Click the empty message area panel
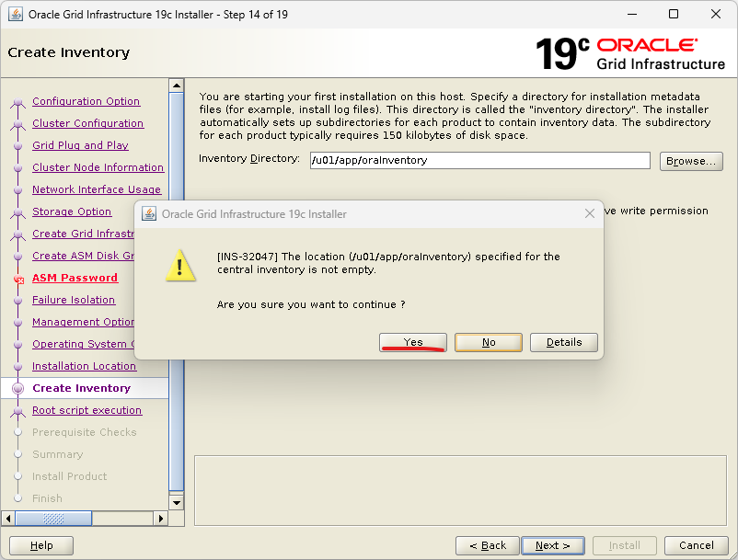 click(x=460, y=490)
